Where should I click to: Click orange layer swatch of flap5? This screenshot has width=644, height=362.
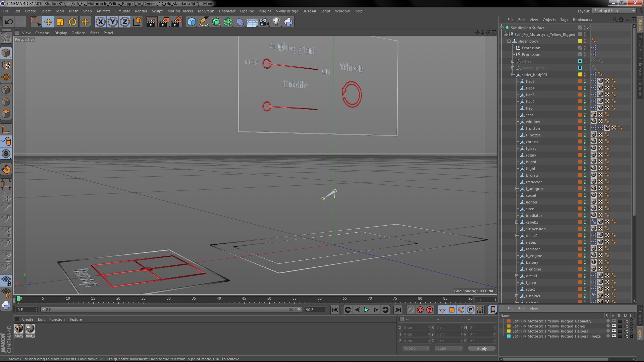tap(580, 81)
